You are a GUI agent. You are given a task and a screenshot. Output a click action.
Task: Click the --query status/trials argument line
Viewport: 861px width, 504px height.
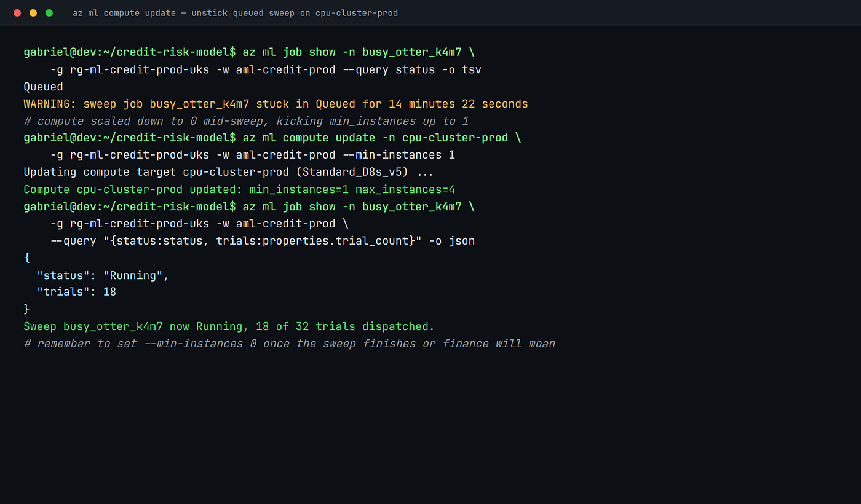(263, 241)
